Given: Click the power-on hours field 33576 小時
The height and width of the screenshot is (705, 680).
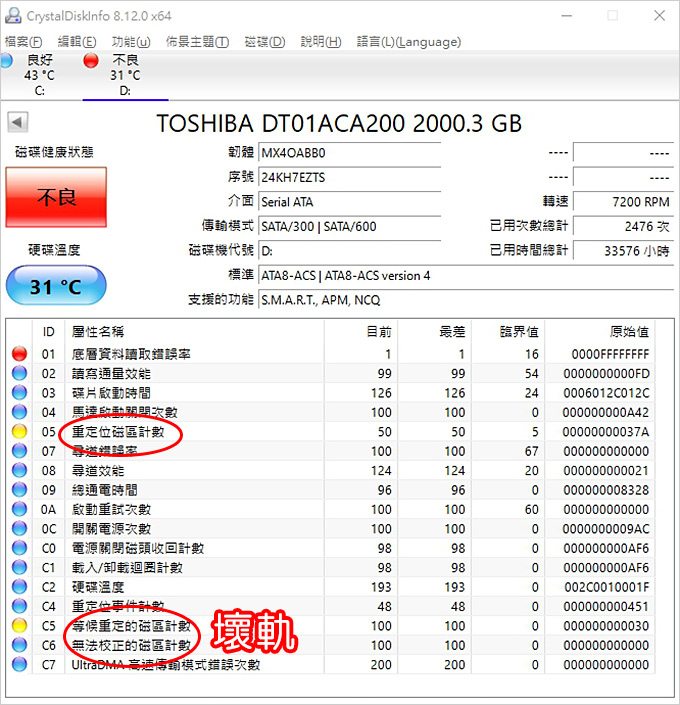Looking at the screenshot, I should (x=623, y=250).
